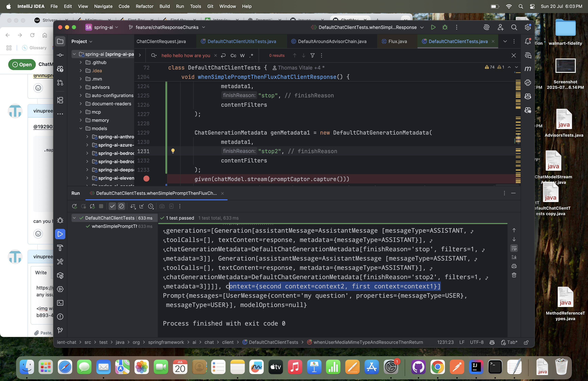Click the Open button in the browser window

tap(22, 64)
